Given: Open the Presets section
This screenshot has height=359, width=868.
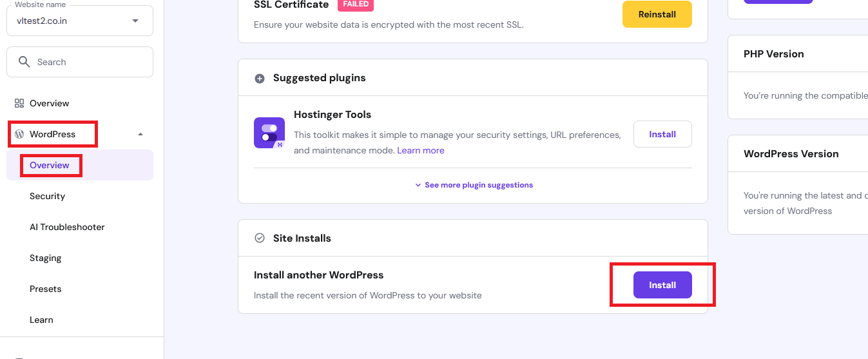Looking at the screenshot, I should click(45, 289).
